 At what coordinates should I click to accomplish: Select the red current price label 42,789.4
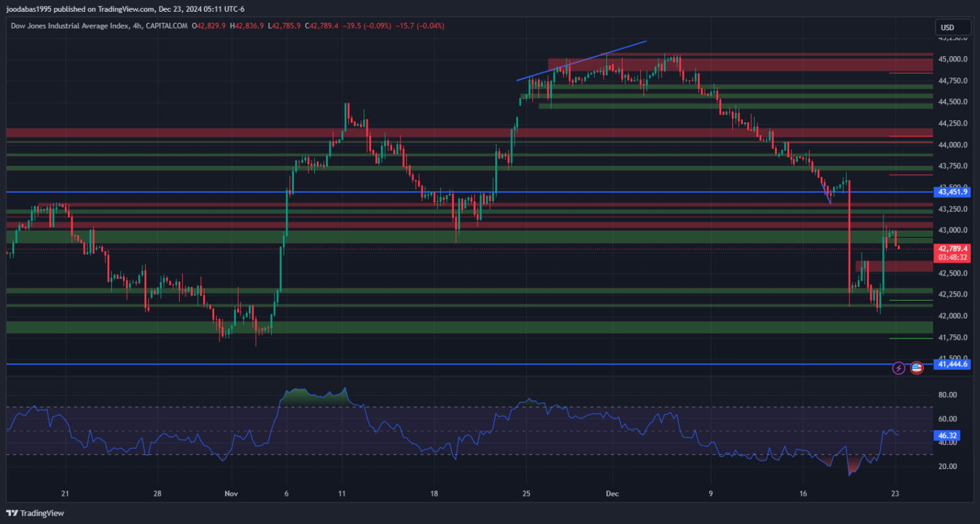(953, 249)
